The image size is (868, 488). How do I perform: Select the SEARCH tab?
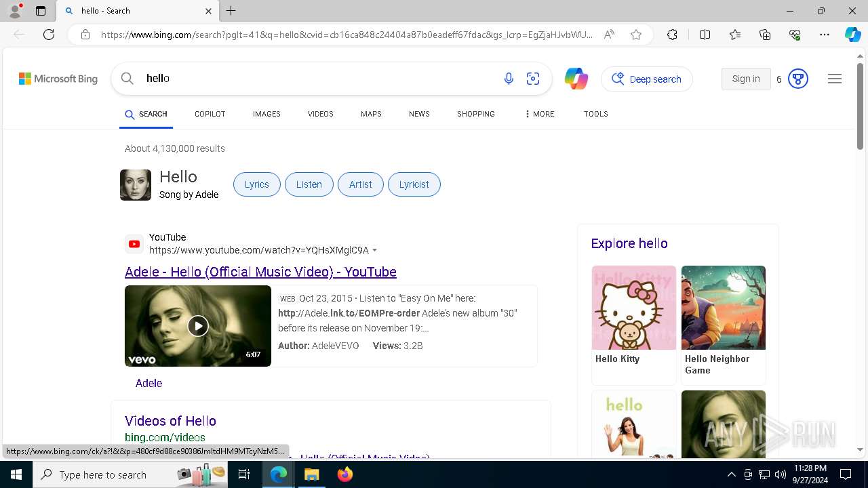[x=146, y=114]
